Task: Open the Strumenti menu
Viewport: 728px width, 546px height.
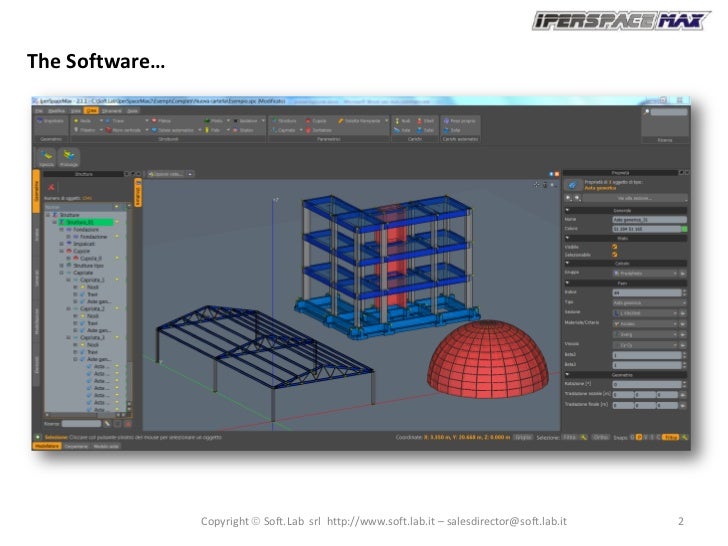Action: click(x=112, y=110)
